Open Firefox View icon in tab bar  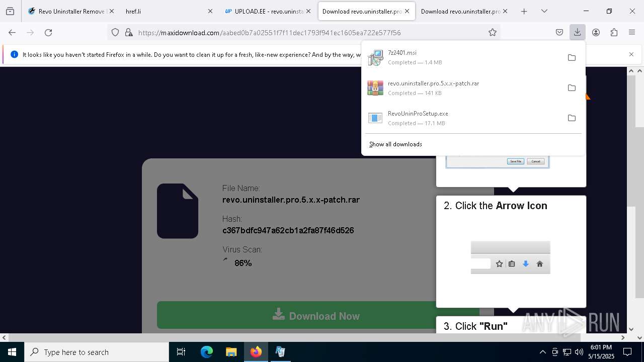click(x=10, y=11)
